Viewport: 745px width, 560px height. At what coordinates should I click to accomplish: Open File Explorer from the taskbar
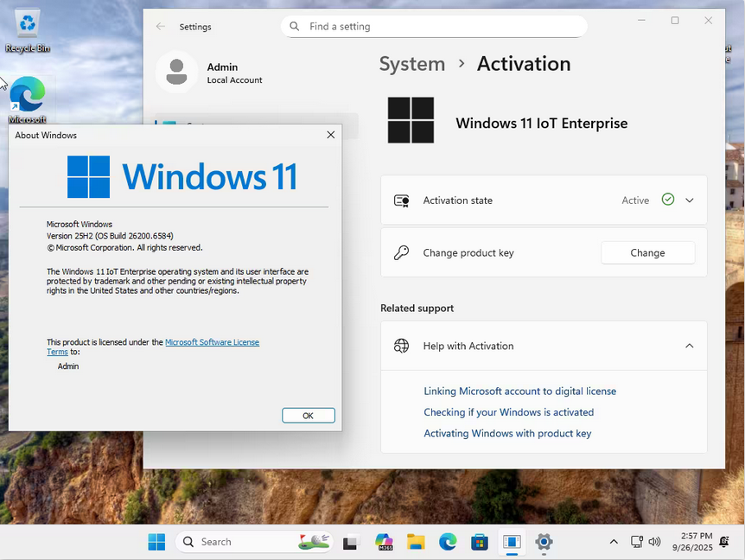click(416, 542)
